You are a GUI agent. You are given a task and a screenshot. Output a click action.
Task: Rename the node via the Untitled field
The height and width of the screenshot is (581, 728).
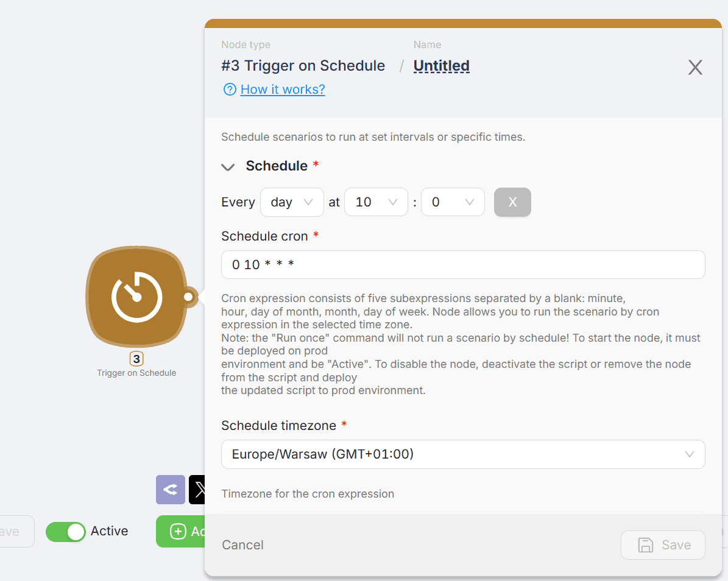click(441, 65)
